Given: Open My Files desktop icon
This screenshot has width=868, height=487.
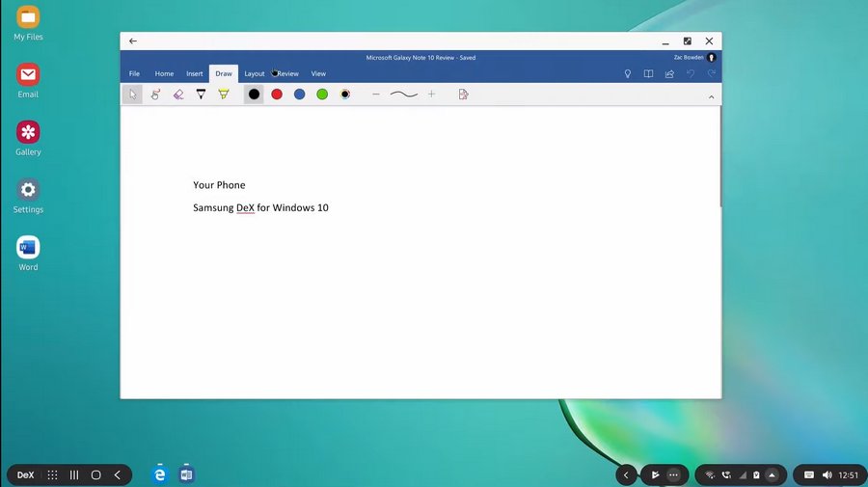Looking at the screenshot, I should tap(28, 23).
